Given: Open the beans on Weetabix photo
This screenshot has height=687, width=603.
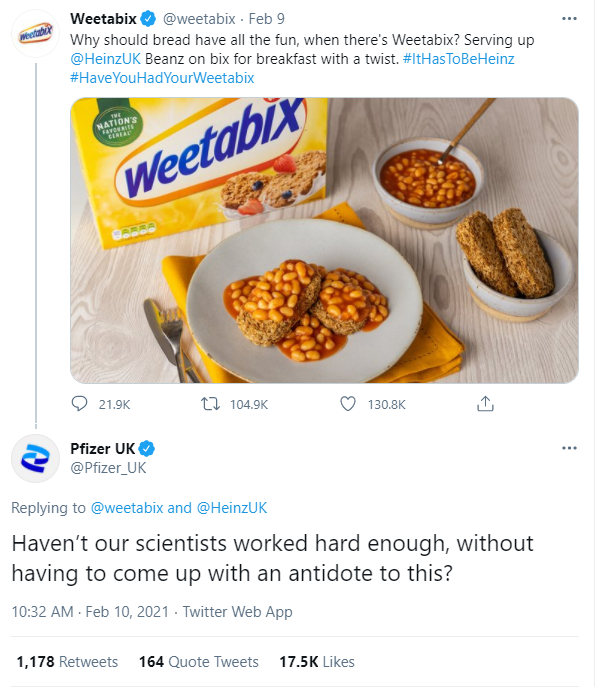Looking at the screenshot, I should tap(324, 240).
